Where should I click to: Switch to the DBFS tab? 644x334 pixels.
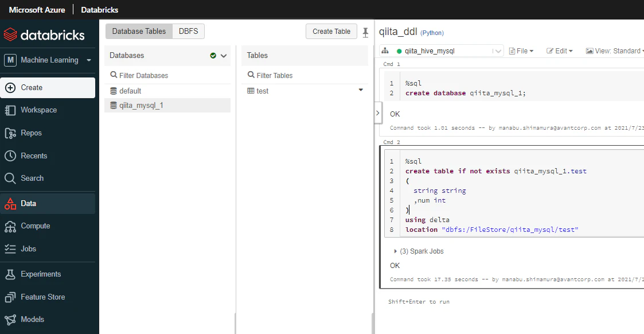tap(189, 31)
